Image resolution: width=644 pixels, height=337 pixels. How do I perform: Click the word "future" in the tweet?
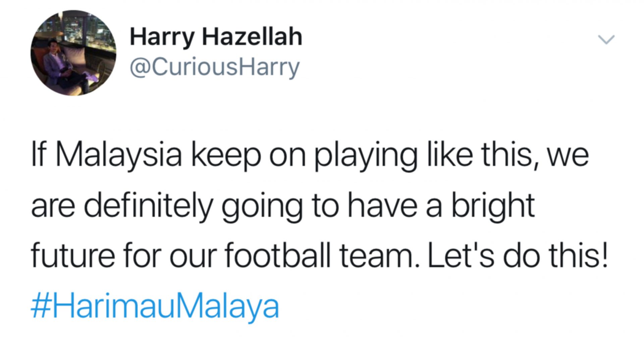point(73,256)
